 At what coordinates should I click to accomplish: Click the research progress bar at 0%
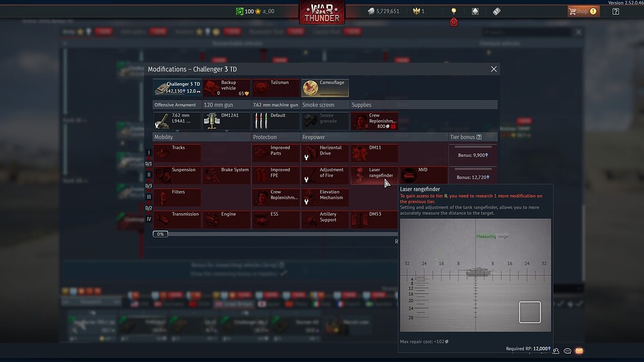(x=160, y=234)
